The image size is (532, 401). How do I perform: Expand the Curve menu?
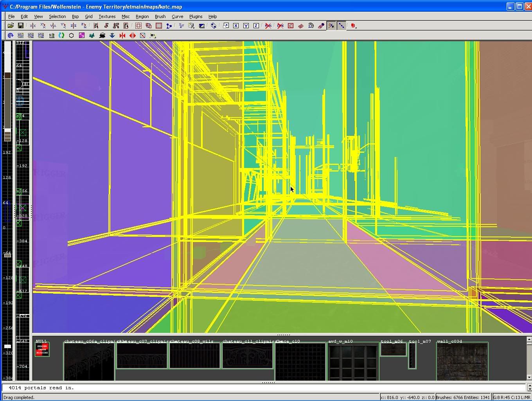coord(177,16)
